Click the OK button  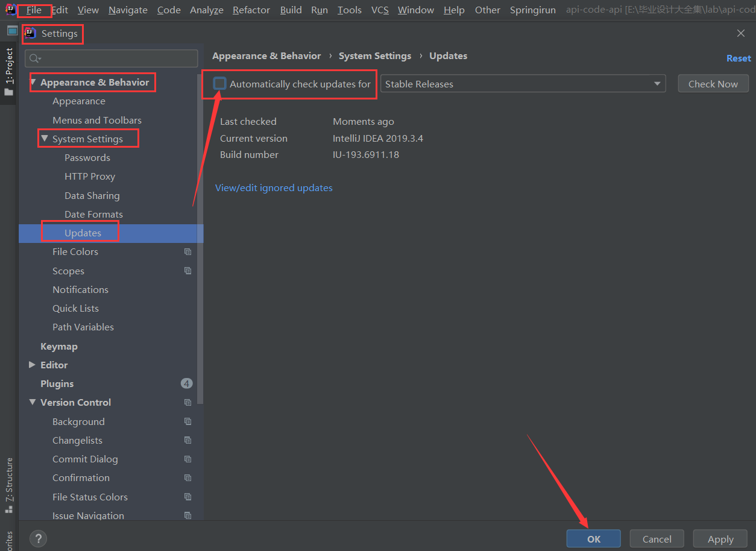[x=594, y=539]
